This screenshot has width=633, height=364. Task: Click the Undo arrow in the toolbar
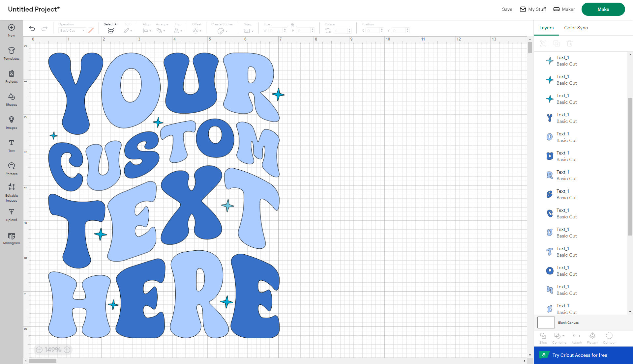32,29
